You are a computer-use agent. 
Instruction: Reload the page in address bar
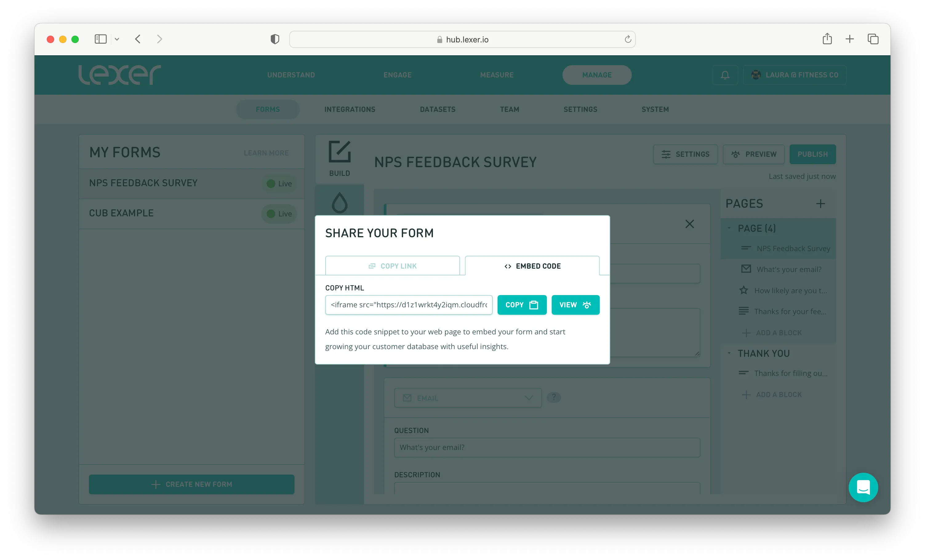pos(628,39)
